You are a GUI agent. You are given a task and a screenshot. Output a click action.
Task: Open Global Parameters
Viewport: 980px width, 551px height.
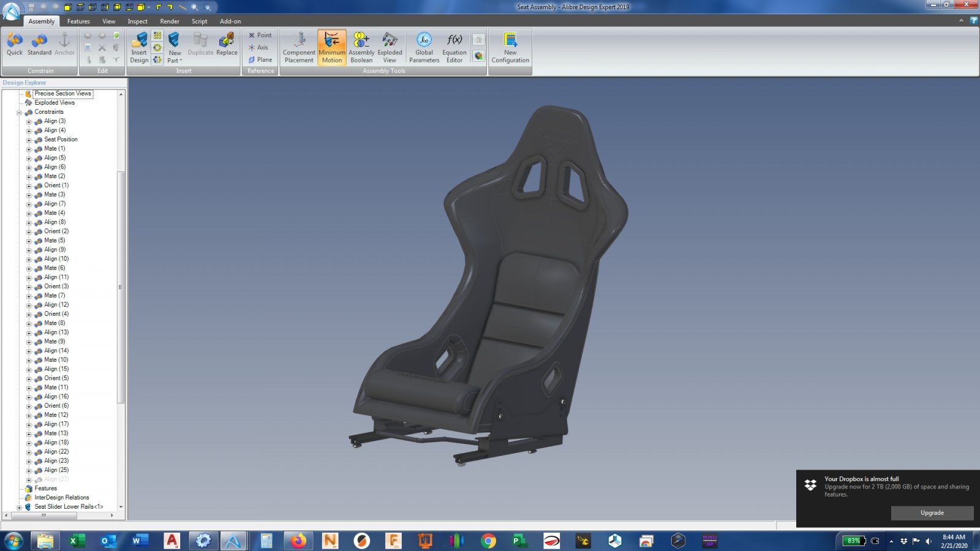pos(424,48)
